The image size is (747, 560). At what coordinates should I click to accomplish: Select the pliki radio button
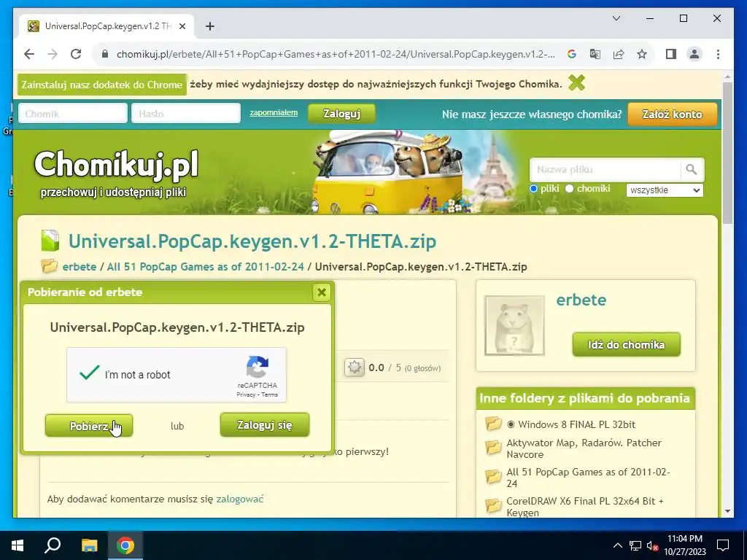click(533, 189)
